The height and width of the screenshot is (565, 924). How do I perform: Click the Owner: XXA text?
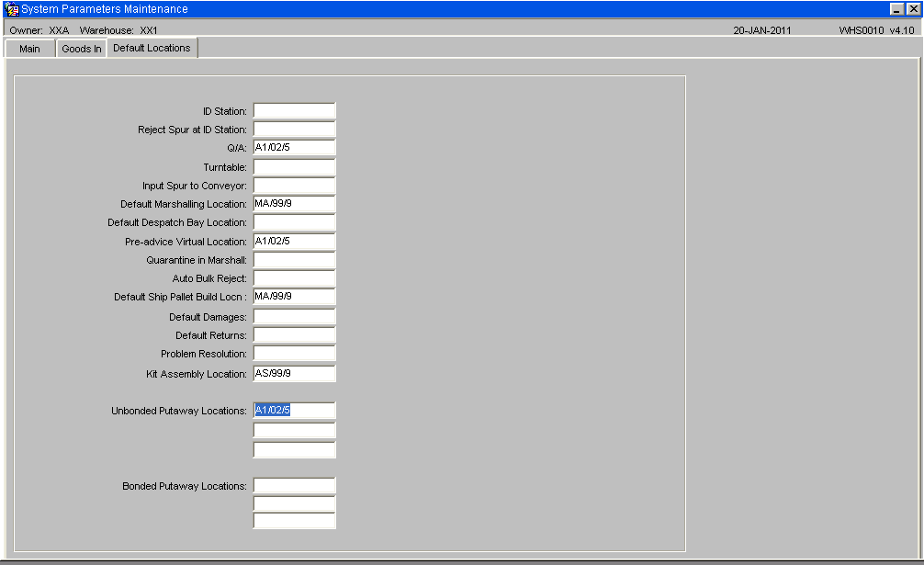pyautogui.click(x=39, y=30)
